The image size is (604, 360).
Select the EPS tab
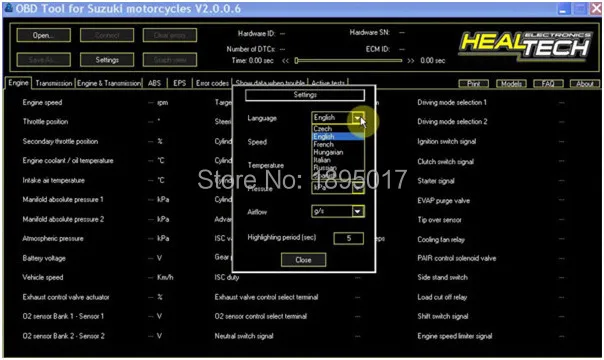[x=180, y=83]
